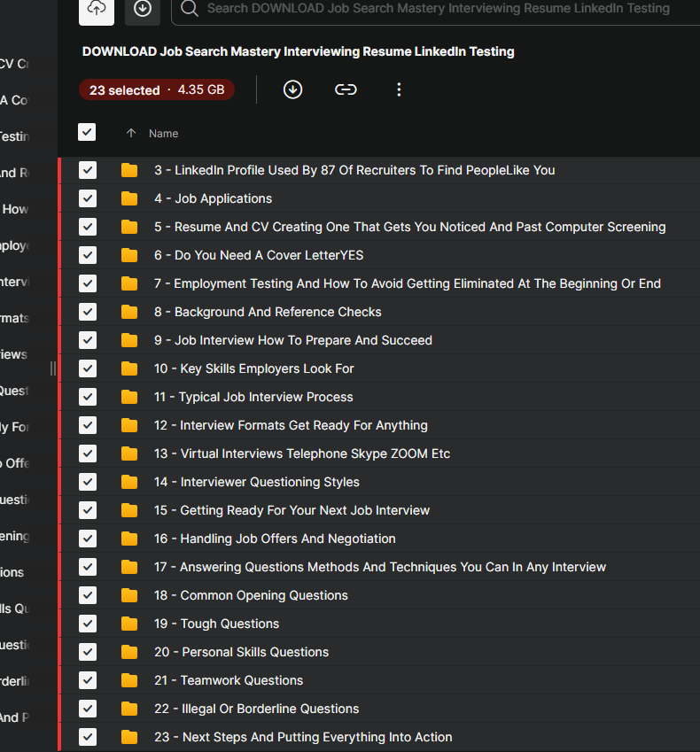Open the three-dot more options menu

[x=399, y=89]
